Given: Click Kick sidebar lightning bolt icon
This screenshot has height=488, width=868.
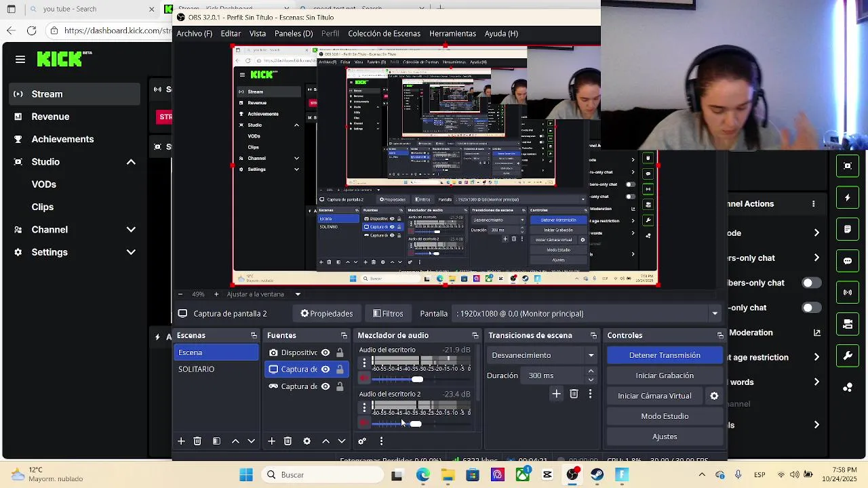Looking at the screenshot, I should point(848,198).
